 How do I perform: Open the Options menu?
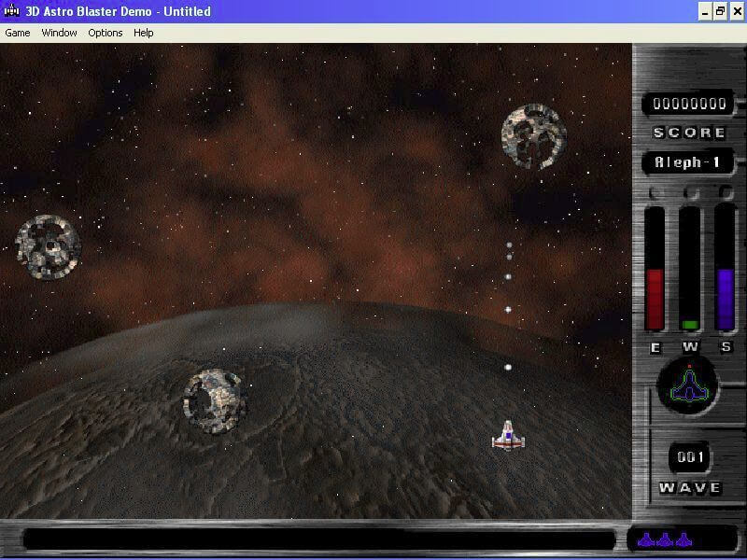106,33
